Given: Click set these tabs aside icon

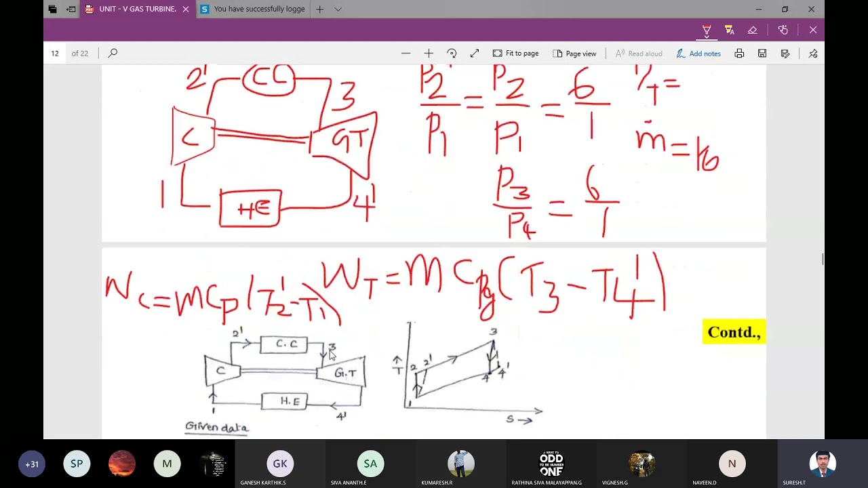Looking at the screenshot, I should tap(71, 9).
